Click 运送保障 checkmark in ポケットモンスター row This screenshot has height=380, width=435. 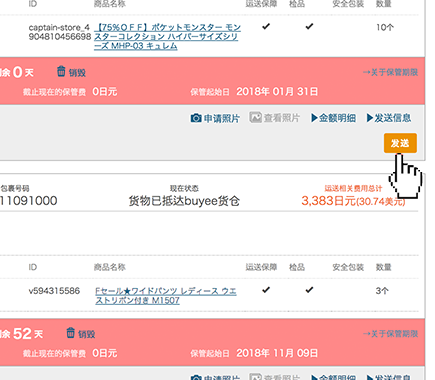[266, 26]
